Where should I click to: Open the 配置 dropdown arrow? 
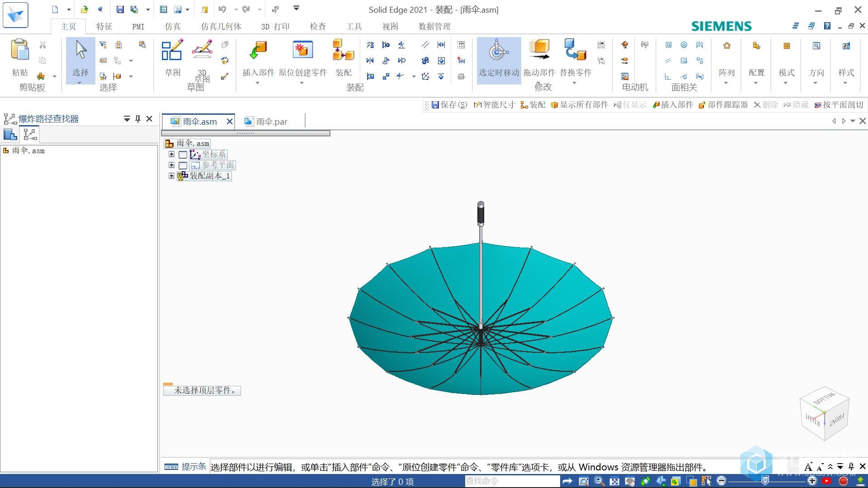point(755,83)
